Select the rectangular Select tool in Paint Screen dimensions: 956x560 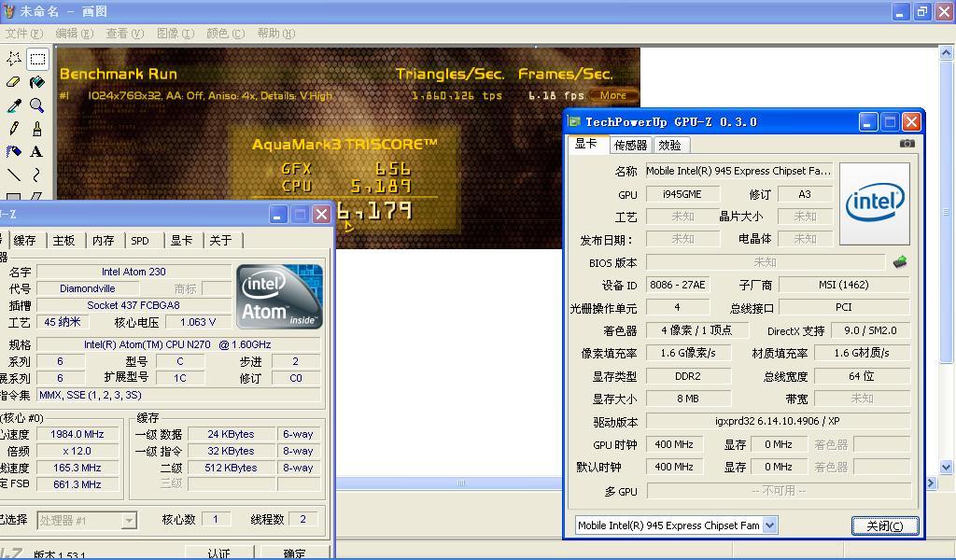(37, 59)
